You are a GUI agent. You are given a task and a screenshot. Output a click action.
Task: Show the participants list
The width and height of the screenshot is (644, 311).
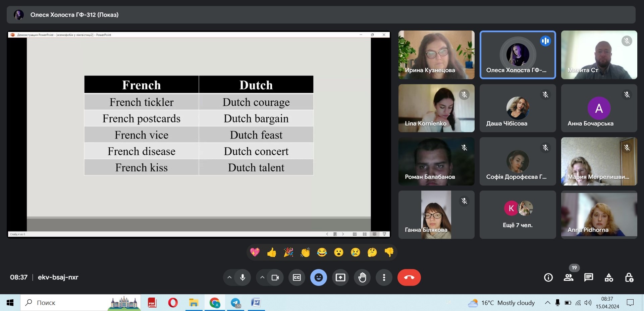tap(568, 277)
